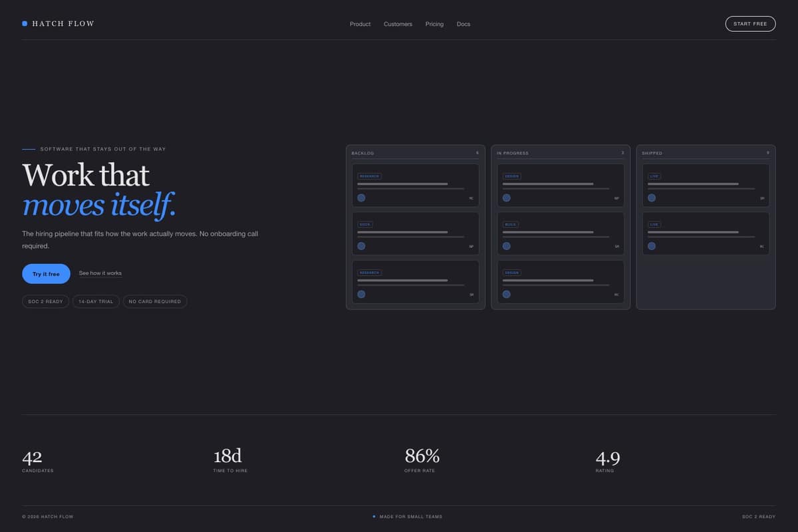
Task: Click the MADE FOR SMALL TEAMS footer text
Action: point(411,517)
